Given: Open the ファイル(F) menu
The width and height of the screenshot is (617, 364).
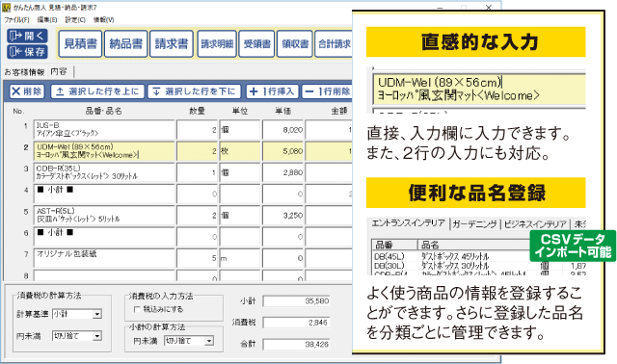Looking at the screenshot, I should coord(16,19).
